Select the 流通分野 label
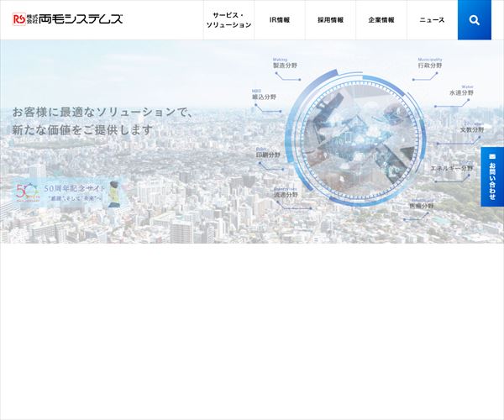 (286, 195)
